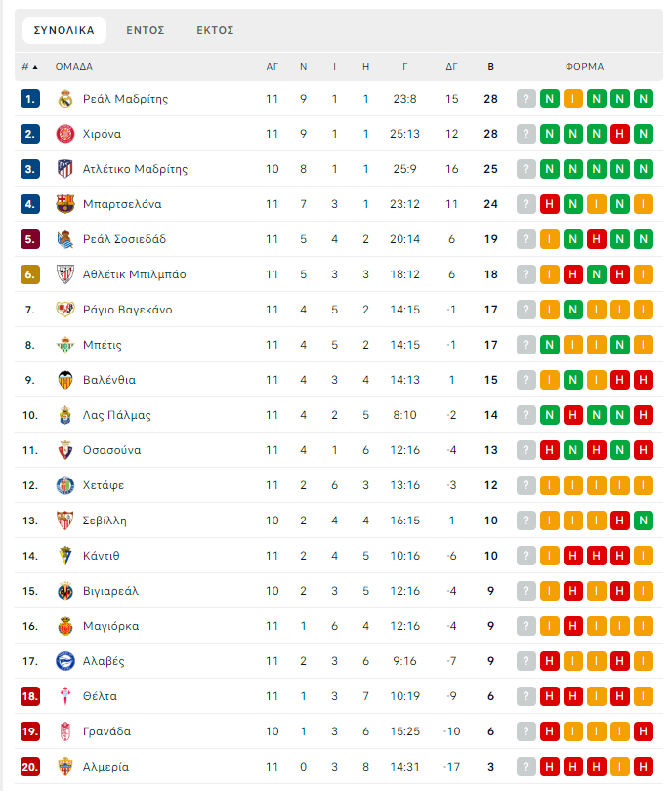Viewport: 672px width, 792px height.
Task: Click position badge 18 for Θέλτα
Action: (x=30, y=696)
